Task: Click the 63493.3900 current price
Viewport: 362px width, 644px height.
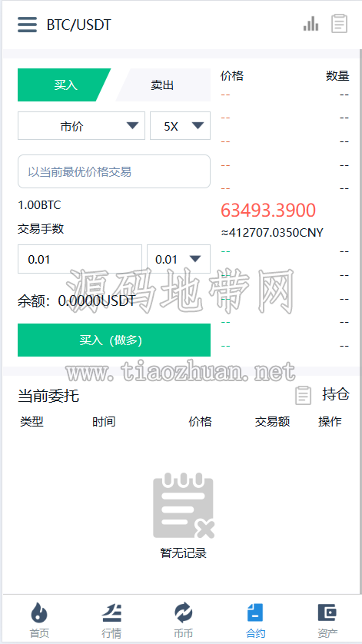Action: (268, 211)
